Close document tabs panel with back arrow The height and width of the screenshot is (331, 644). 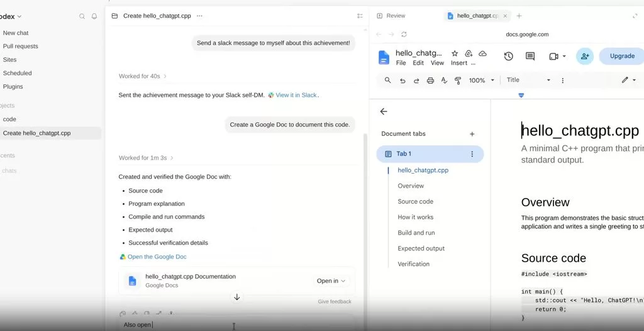(x=384, y=111)
